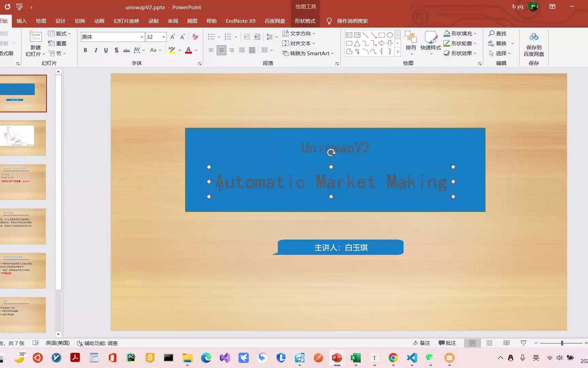
Task: Expand the Layout (版式) dropdown
Action: pos(60,33)
